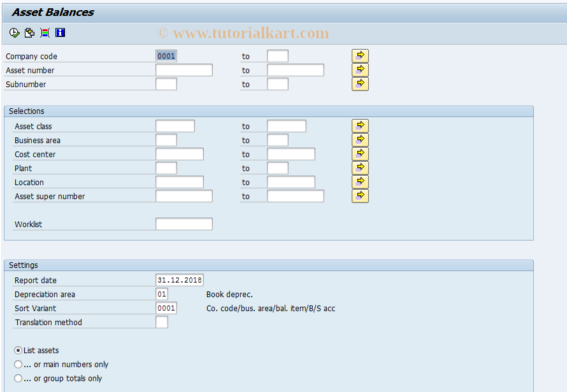Open multiple selection for Cost center

tap(360, 153)
